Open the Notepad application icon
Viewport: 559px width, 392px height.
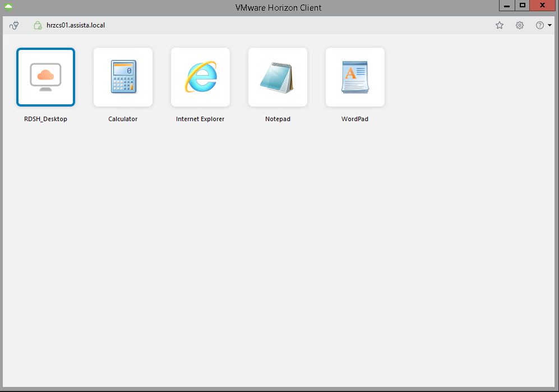point(278,77)
